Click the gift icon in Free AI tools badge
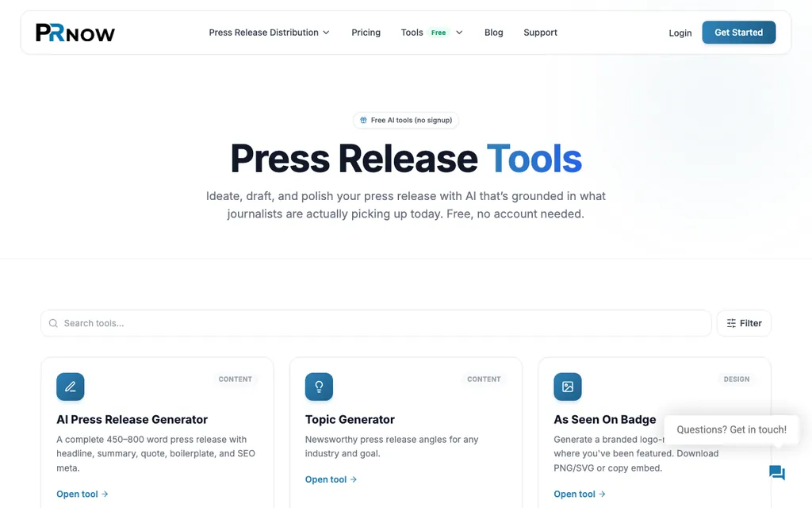The image size is (812, 508). pos(363,121)
